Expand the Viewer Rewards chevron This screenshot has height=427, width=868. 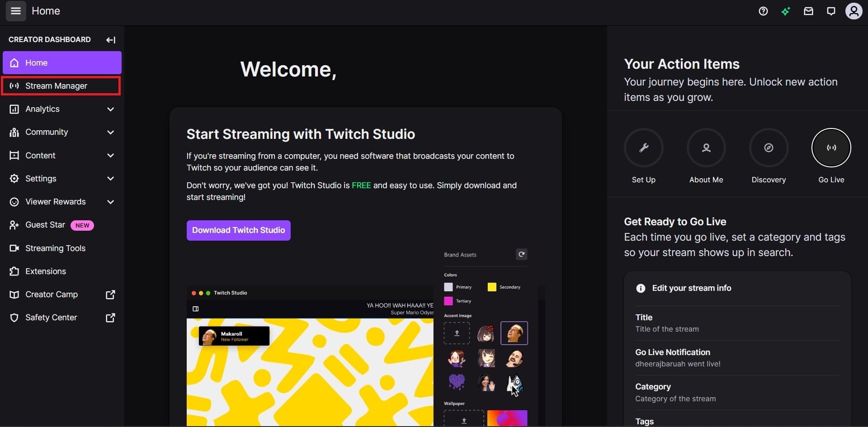tap(111, 202)
